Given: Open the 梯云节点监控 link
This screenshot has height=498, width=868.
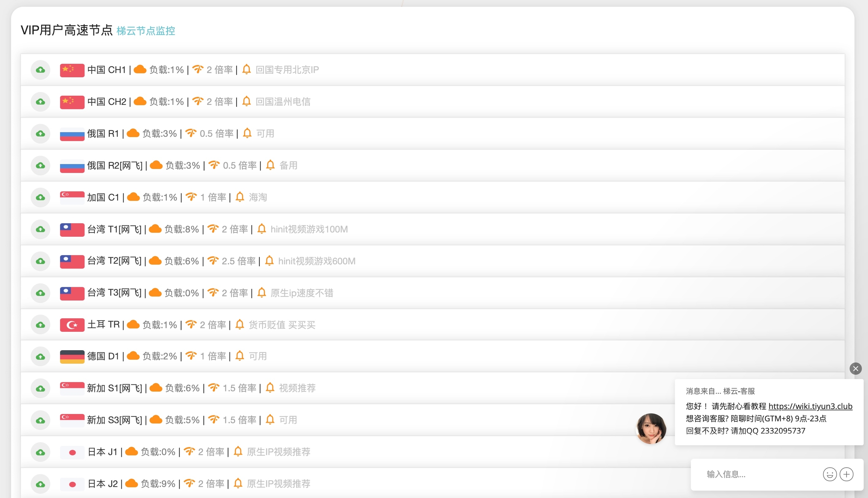Looking at the screenshot, I should pos(146,31).
